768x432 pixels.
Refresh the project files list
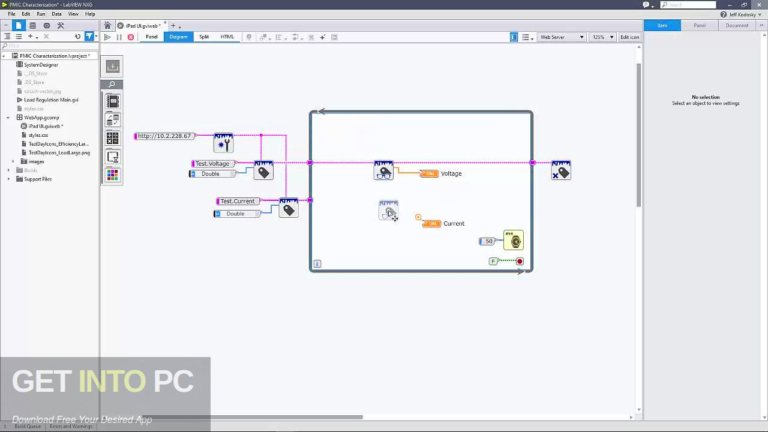coord(77,36)
